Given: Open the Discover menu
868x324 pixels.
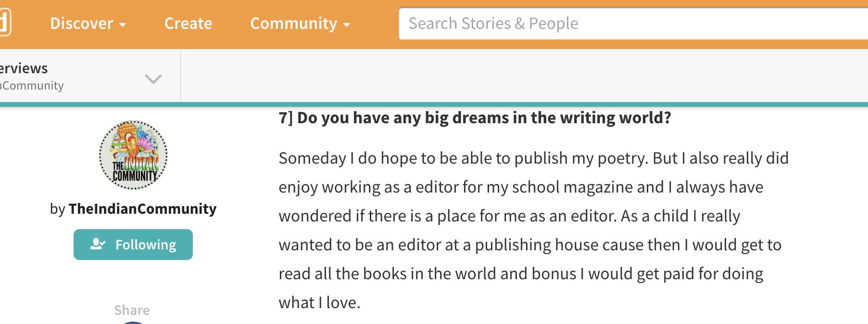Looking at the screenshot, I should pyautogui.click(x=88, y=23).
